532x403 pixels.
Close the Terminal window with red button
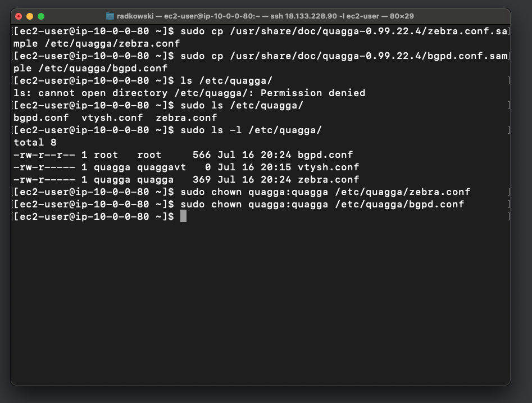(x=19, y=16)
